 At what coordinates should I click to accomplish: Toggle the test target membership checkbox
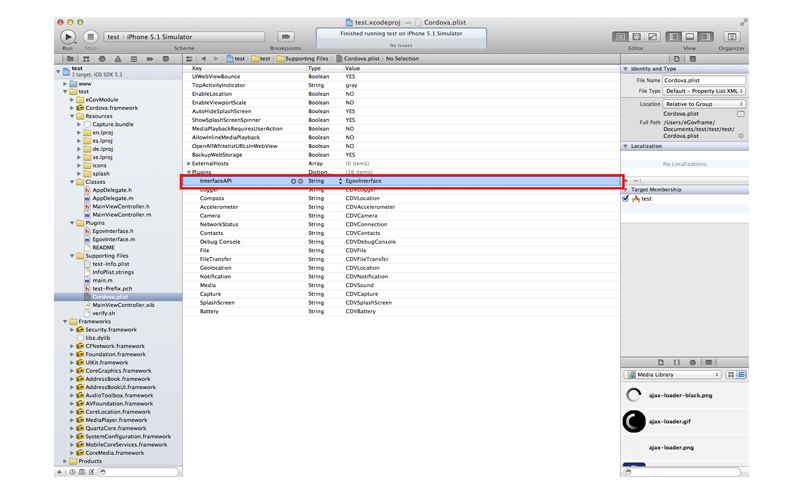(x=626, y=198)
